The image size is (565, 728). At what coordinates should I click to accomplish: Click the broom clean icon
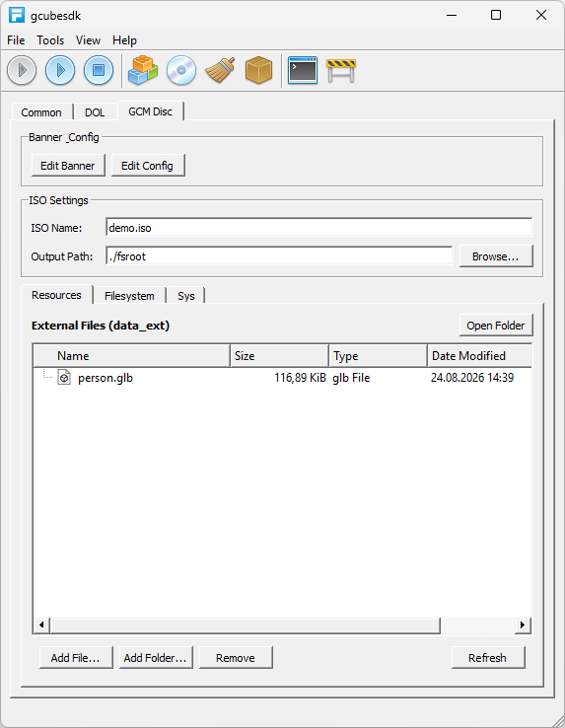point(220,70)
